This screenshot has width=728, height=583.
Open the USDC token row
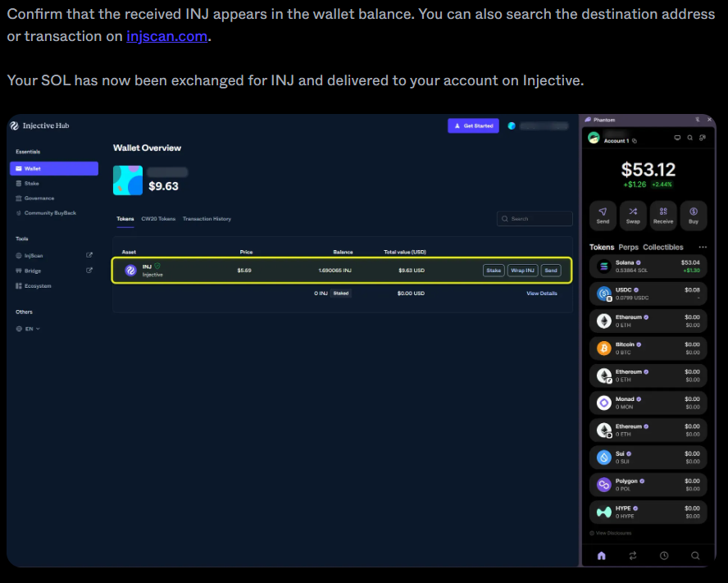(x=648, y=294)
